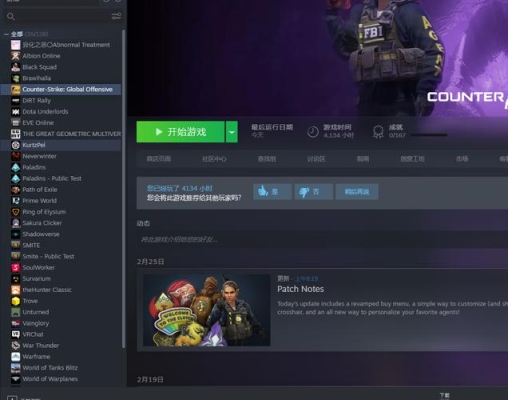Click the library search magnifier icon
508x400 pixels.
tap(11, 17)
